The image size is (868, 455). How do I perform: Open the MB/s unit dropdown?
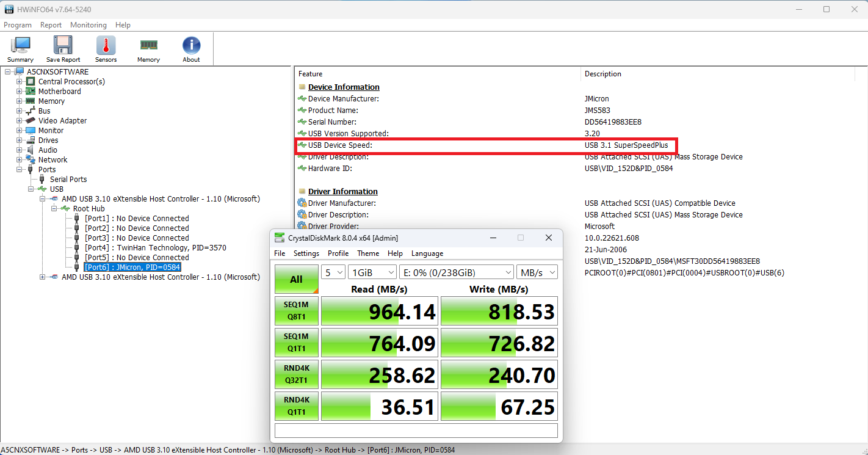pyautogui.click(x=537, y=272)
